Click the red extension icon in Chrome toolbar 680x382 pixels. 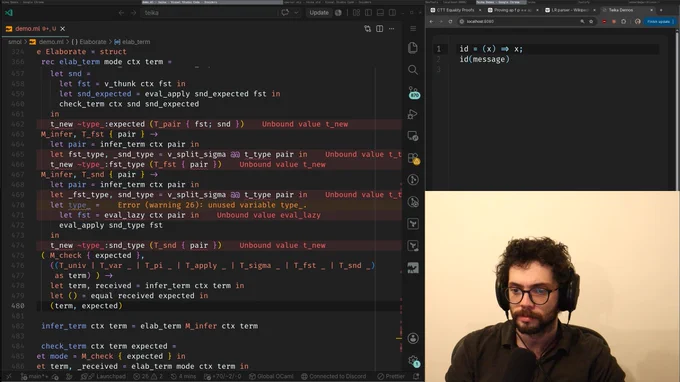tap(604, 21)
